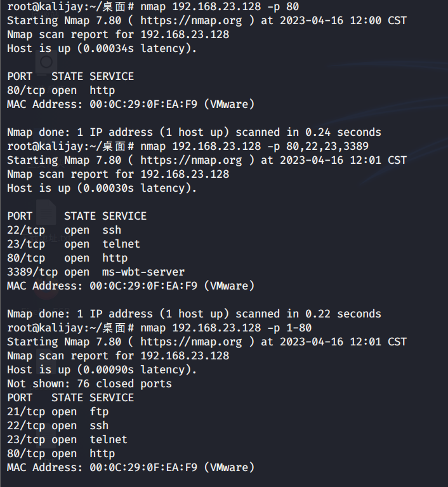Click the '0.00090s latency' host line
The height and width of the screenshot is (487, 448).
coord(102,370)
